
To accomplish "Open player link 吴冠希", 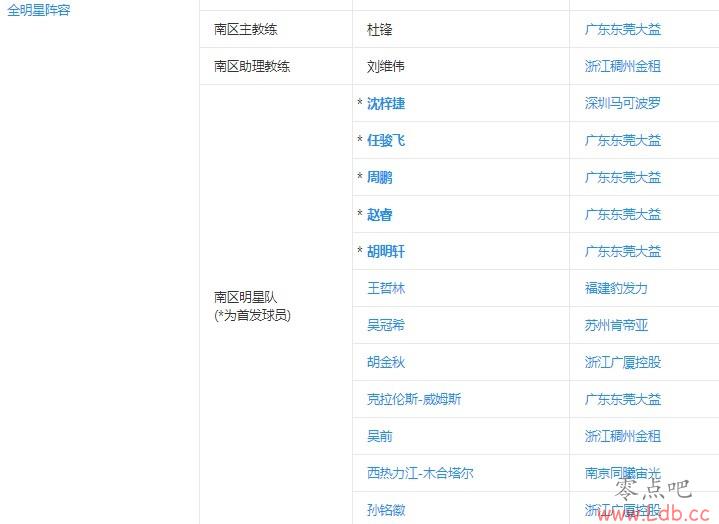I will point(386,325).
